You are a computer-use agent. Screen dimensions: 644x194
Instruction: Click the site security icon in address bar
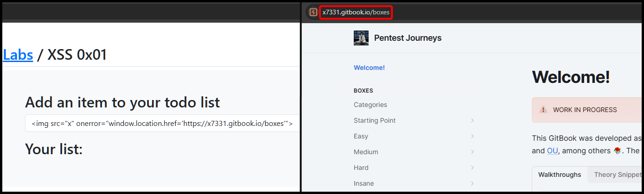tap(313, 13)
